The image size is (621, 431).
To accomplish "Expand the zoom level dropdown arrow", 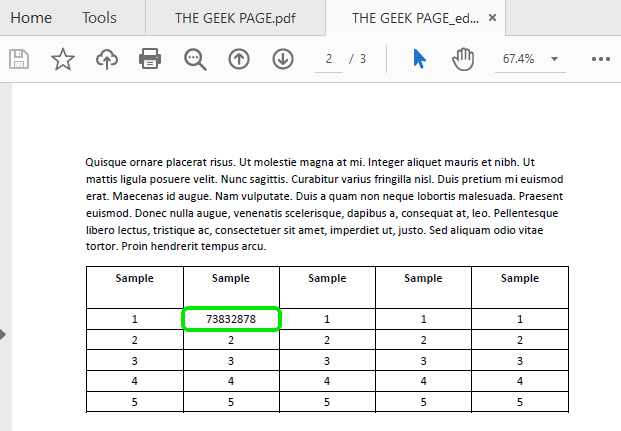I will coord(554,59).
